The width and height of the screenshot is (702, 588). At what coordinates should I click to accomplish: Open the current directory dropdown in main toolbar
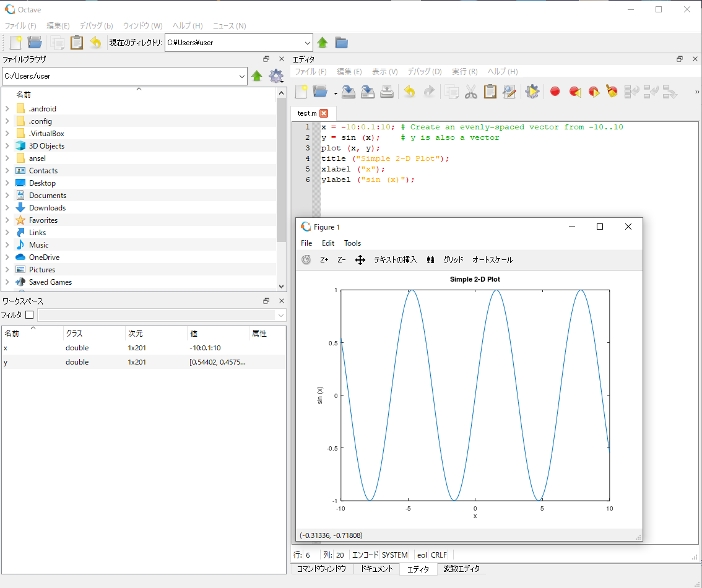click(308, 43)
